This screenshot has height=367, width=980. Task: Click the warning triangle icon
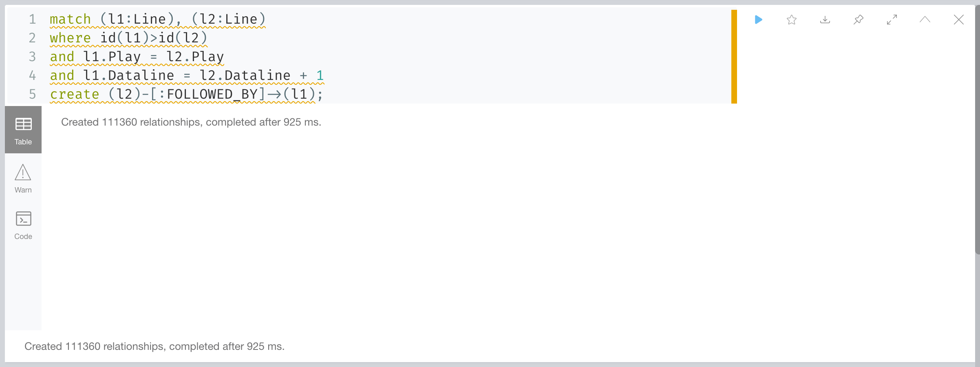point(23,172)
